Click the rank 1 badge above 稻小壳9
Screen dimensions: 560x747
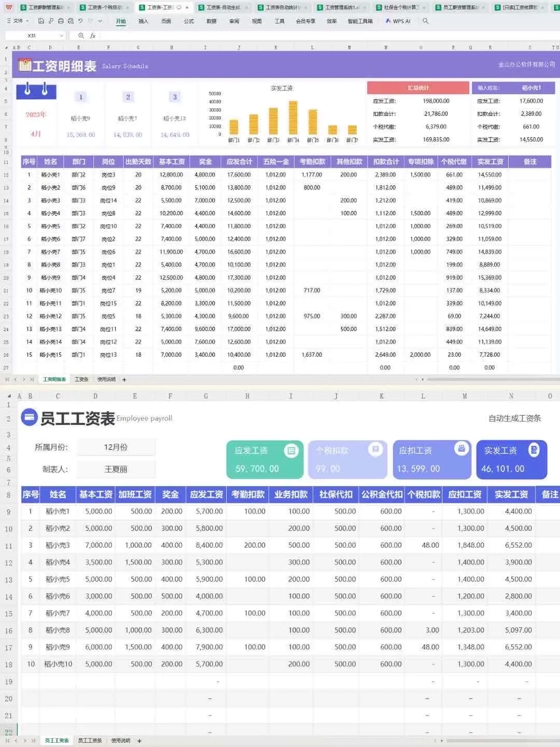[x=80, y=97]
